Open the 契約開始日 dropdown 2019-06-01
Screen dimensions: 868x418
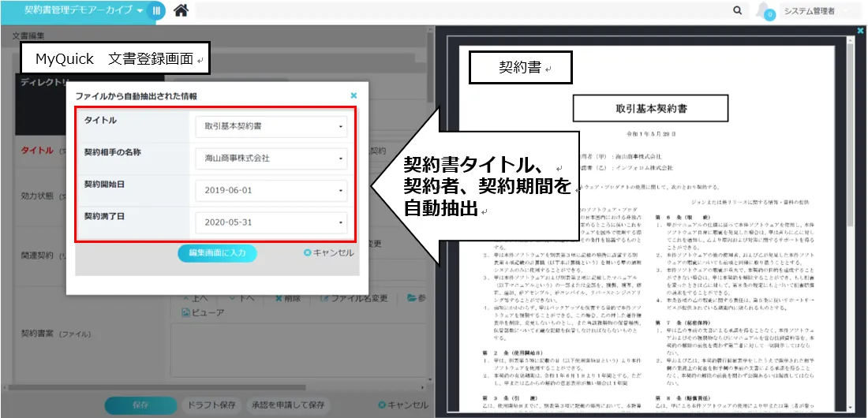tap(271, 190)
